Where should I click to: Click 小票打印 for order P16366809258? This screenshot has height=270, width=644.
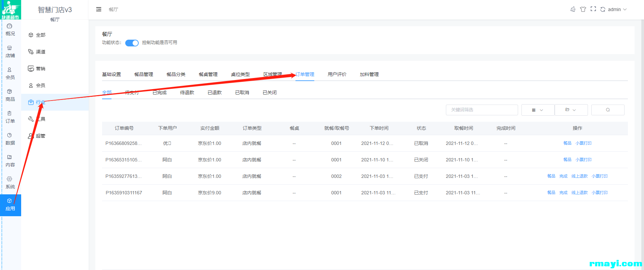pyautogui.click(x=584, y=143)
